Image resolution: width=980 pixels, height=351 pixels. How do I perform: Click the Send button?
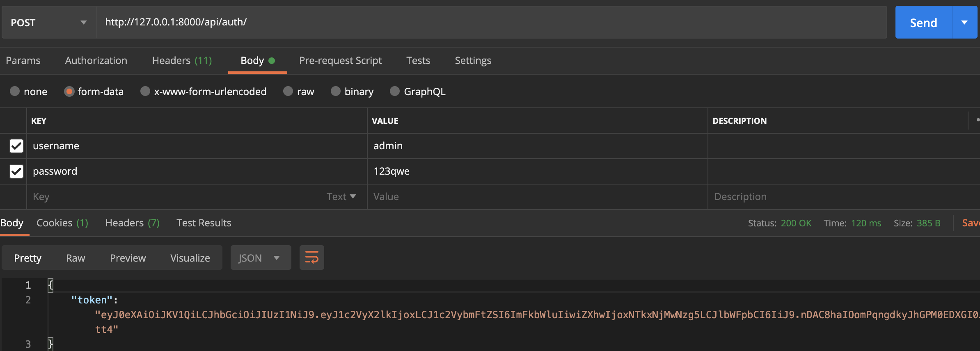click(923, 23)
